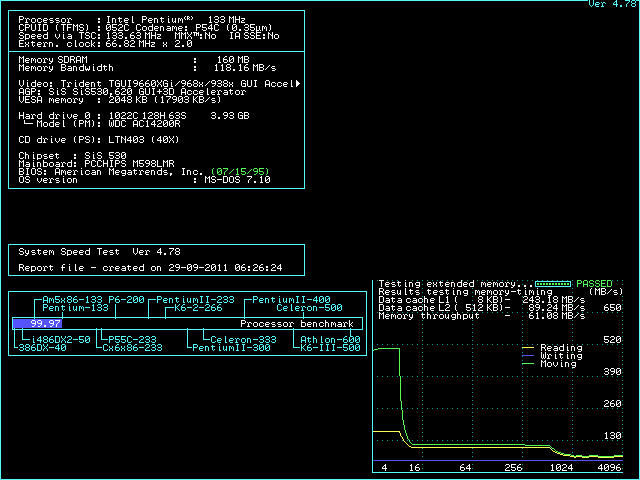Viewport: 640px width, 480px height.
Task: Click the 1024 mark on graph axis
Action: point(561,467)
